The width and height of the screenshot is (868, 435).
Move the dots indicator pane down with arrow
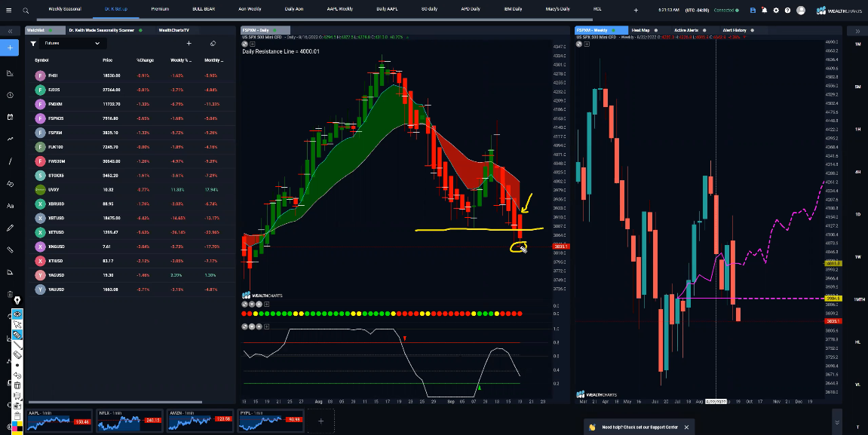[x=252, y=305]
